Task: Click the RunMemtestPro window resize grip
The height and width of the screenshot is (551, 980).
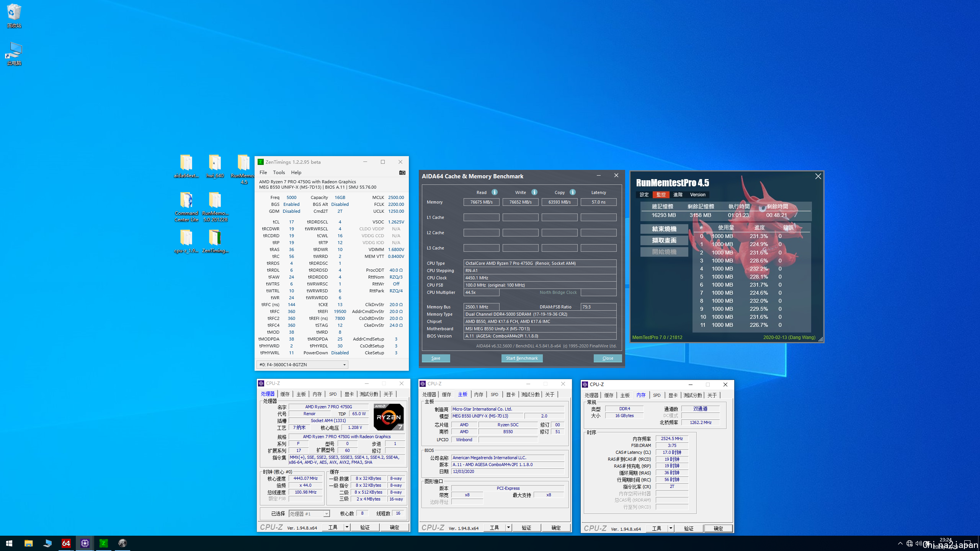Action: click(820, 339)
